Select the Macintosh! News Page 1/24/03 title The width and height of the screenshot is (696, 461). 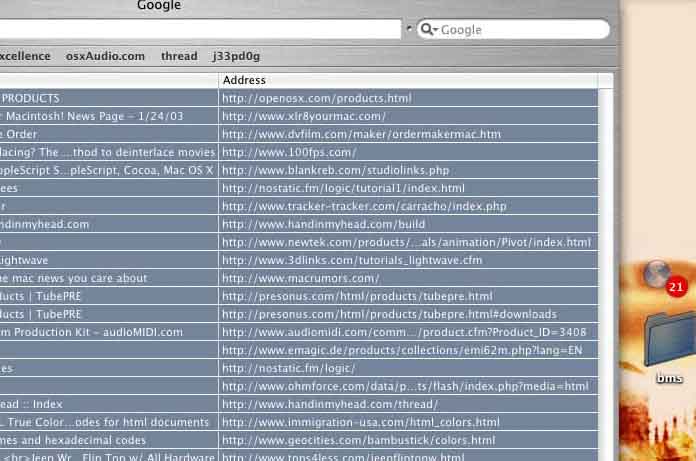(x=91, y=116)
